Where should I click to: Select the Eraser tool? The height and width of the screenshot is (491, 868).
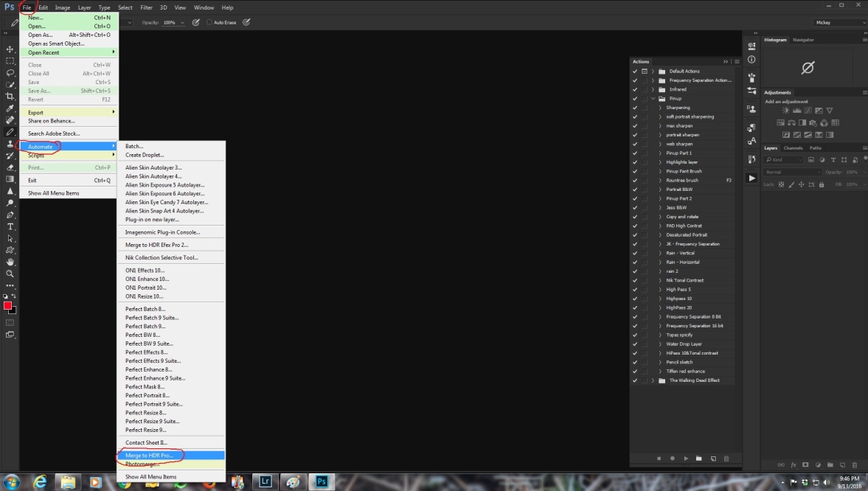point(10,167)
